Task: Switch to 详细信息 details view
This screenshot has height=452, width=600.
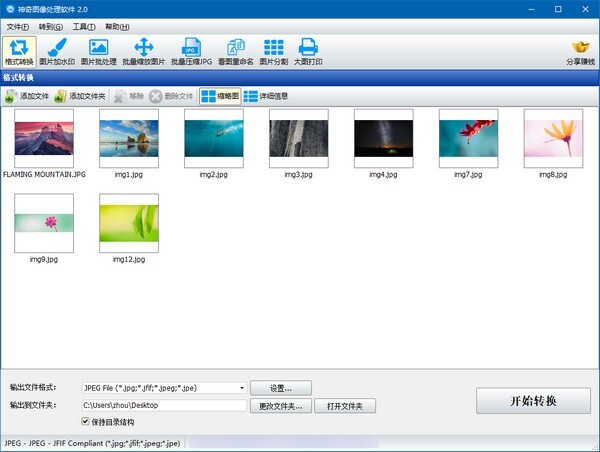Action: tap(266, 97)
